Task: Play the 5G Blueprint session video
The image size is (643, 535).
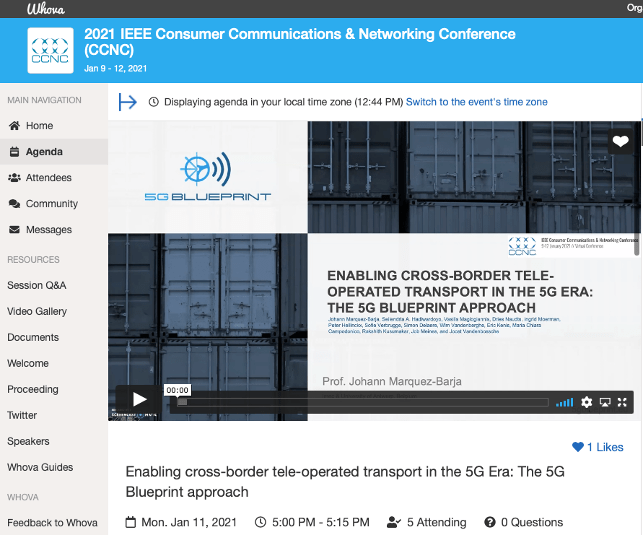Action: [x=139, y=400]
